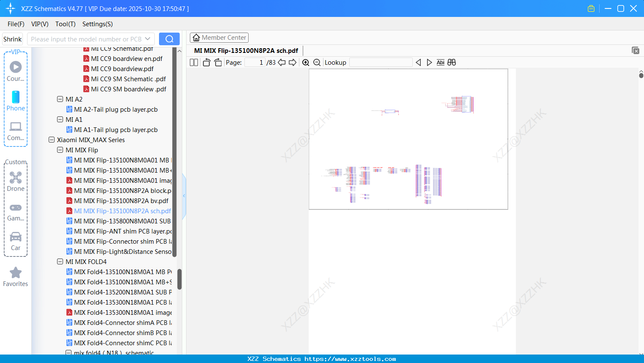
Task: Zoom out of the schematic
Action: tap(317, 63)
